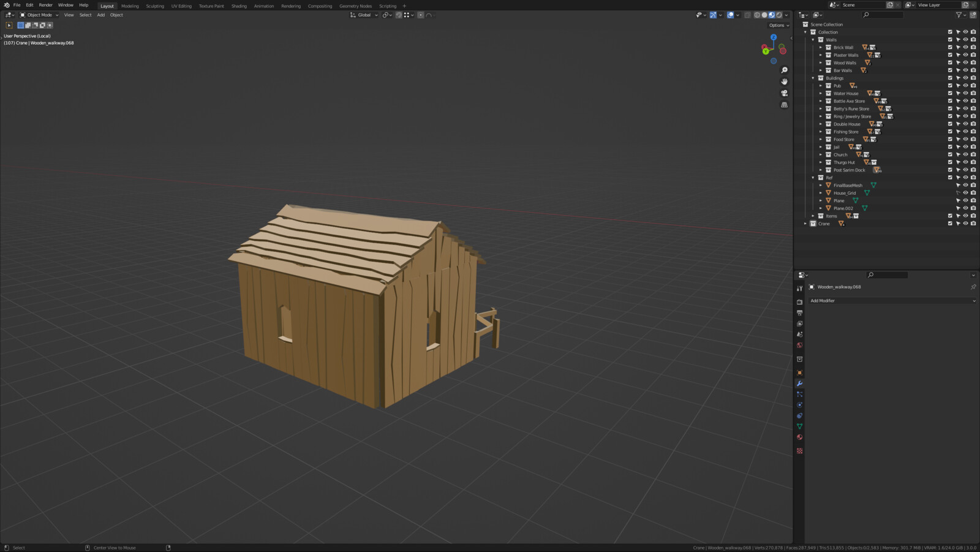Collapse the Buildings collection
The width and height of the screenshot is (980, 552).
813,78
